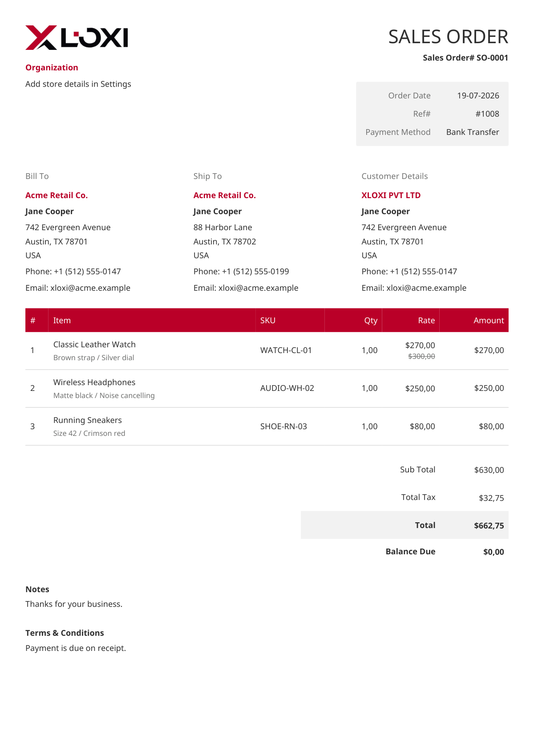Click 'Add store details in Settings' text

coord(78,84)
